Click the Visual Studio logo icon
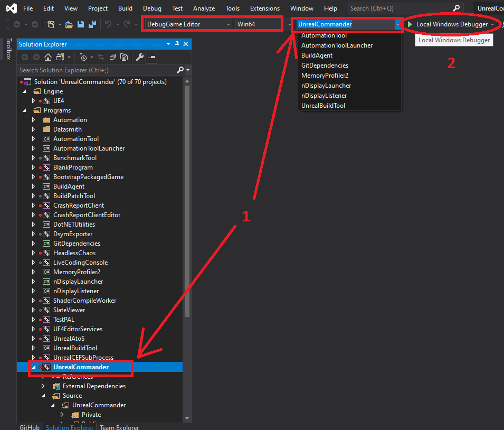Screen dimensions: 504x430 click(12, 8)
